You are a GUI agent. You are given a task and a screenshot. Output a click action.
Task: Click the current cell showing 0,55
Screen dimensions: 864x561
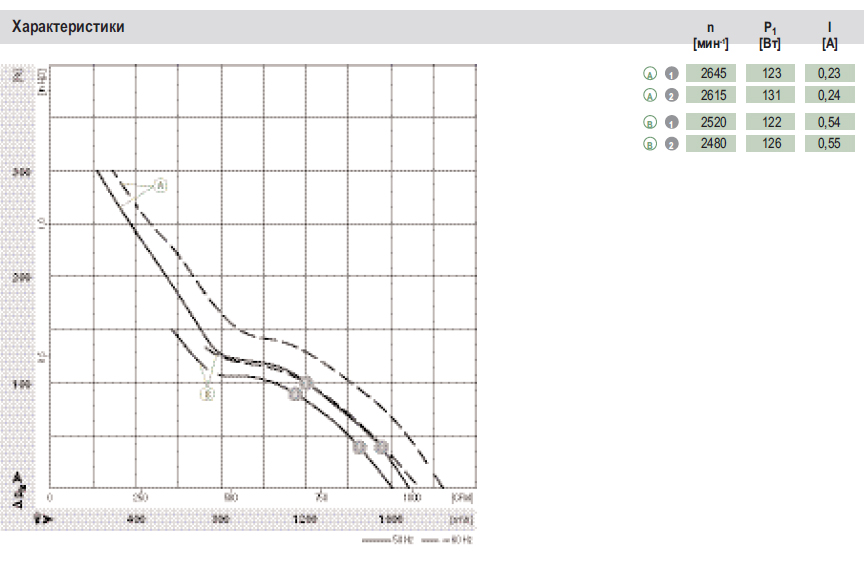(x=829, y=145)
